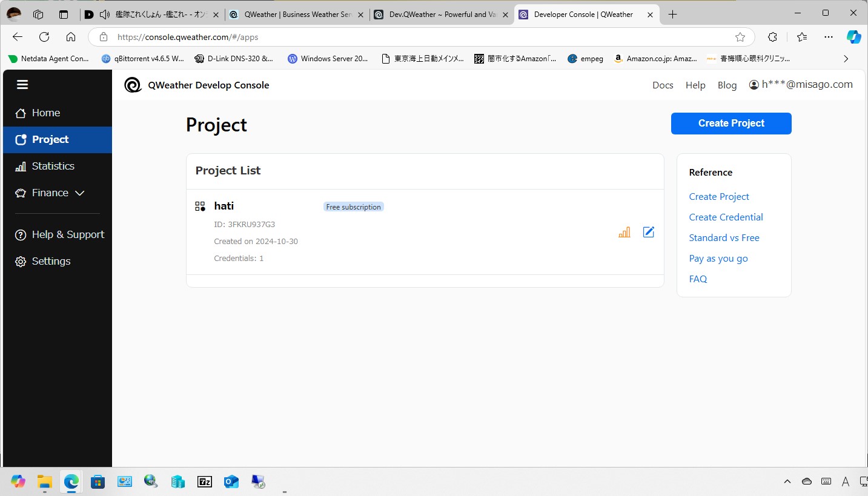Select project ID 3FKRU937G3 text
This screenshot has width=868, height=496.
245,225
